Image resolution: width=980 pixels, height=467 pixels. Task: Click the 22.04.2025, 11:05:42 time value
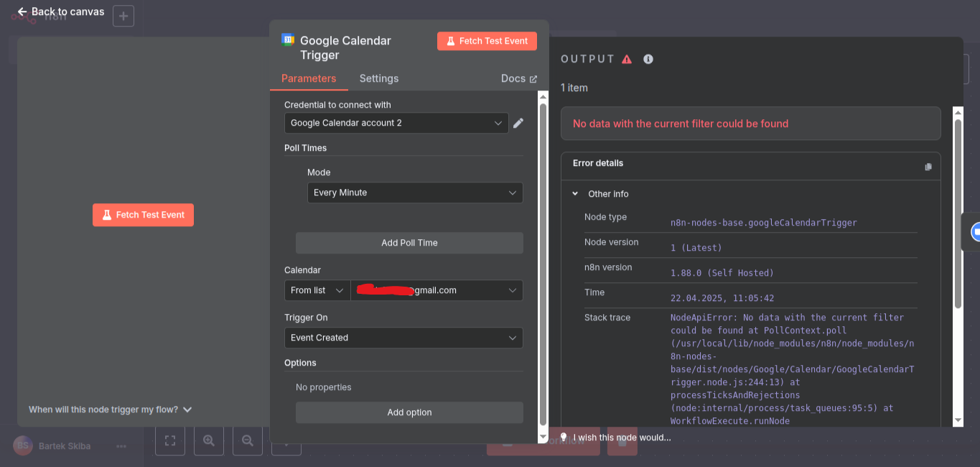[722, 298]
